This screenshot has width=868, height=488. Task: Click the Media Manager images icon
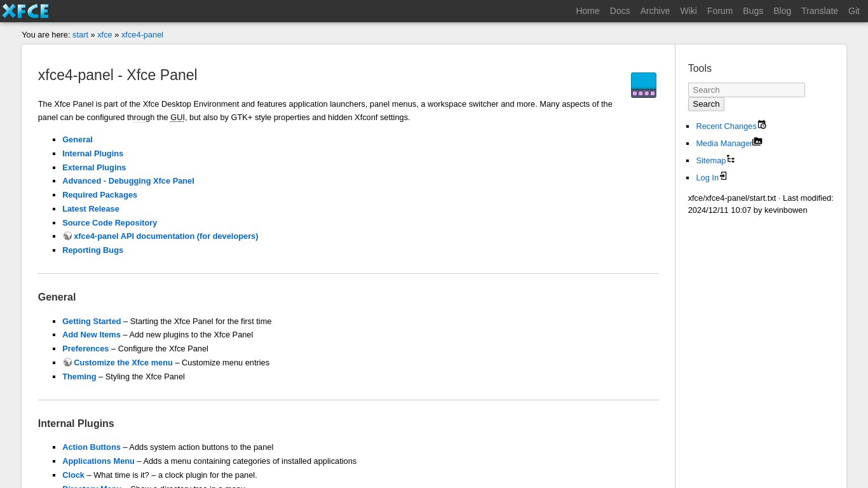pyautogui.click(x=757, y=142)
